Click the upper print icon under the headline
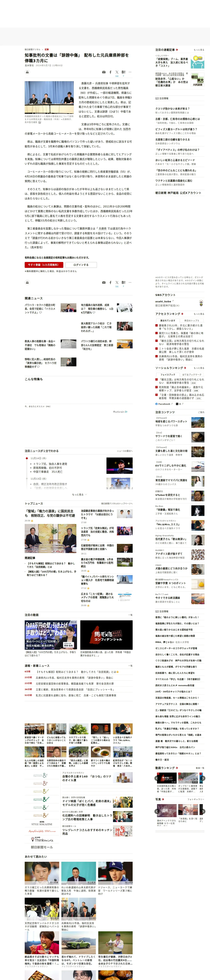The width and height of the screenshot is (210, 980). pyautogui.click(x=27, y=72)
